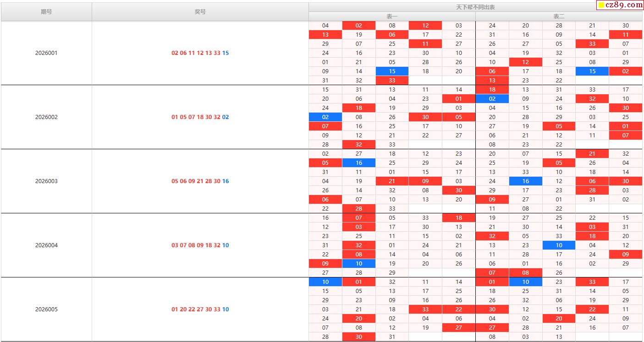644x342 pixels.
Task: Select red 33 cell in 表一 for 2026001
Action: 392,81
